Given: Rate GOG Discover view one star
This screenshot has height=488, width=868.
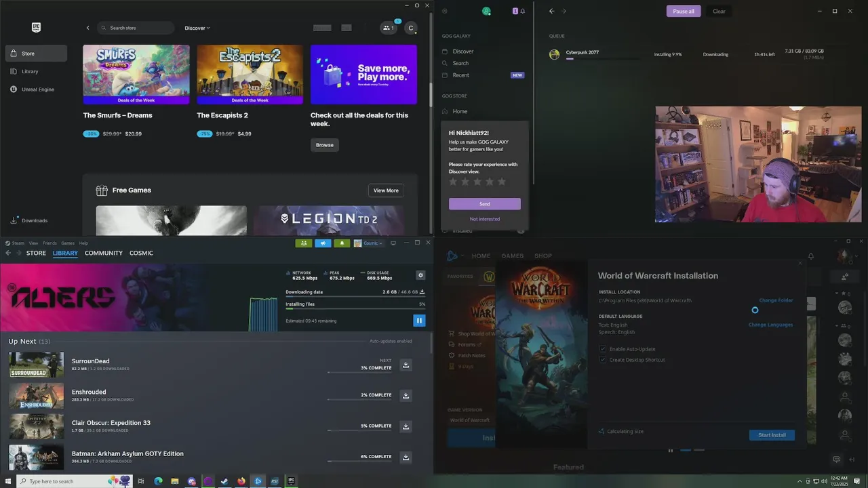Looking at the screenshot, I should click(453, 182).
